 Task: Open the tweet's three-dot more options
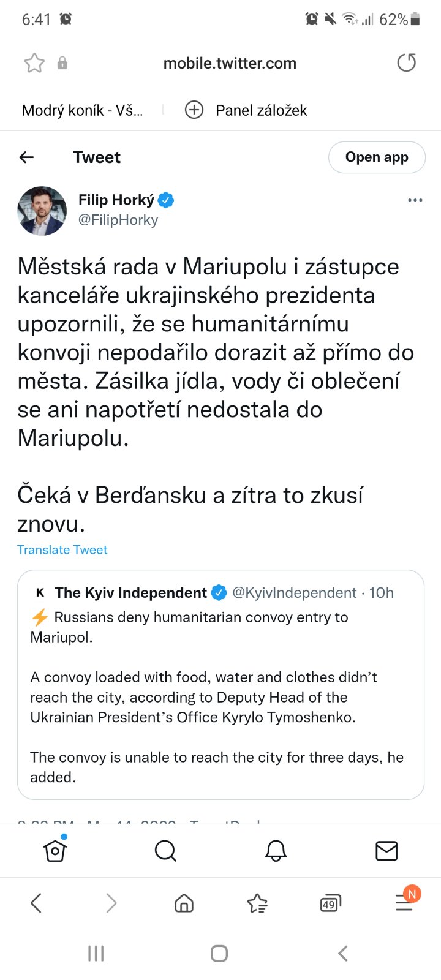tap(415, 200)
